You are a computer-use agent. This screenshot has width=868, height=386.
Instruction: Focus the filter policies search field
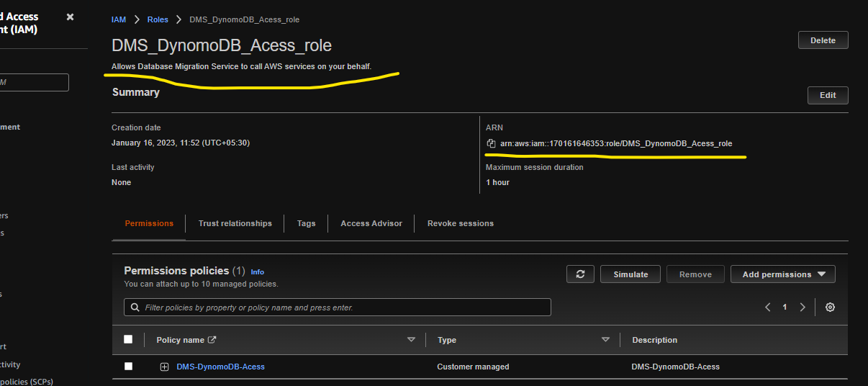tap(338, 308)
